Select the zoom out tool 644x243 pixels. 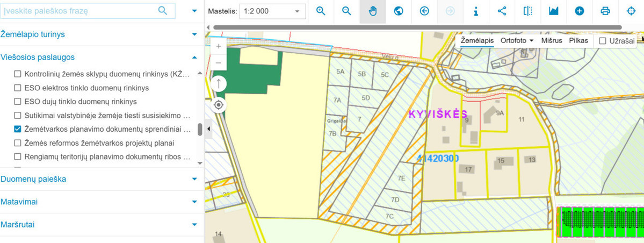pyautogui.click(x=346, y=11)
